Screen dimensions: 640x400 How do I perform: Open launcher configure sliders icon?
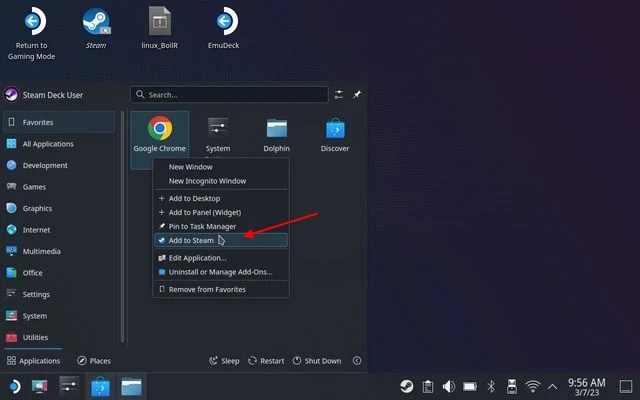coord(339,95)
